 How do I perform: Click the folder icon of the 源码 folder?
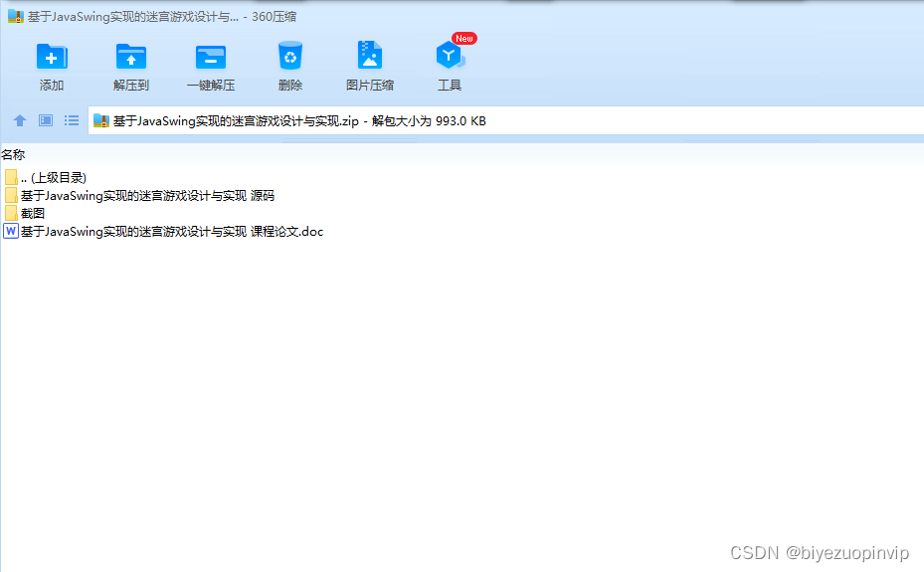11,196
